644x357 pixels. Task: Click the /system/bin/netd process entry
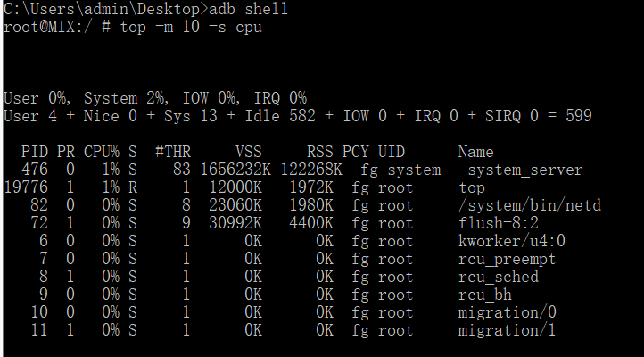[529, 205]
